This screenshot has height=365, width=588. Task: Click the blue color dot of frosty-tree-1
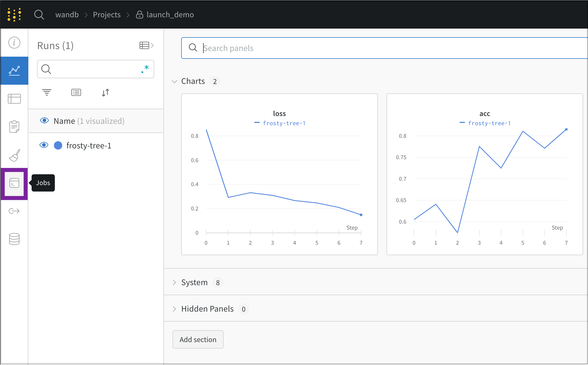pos(58,145)
